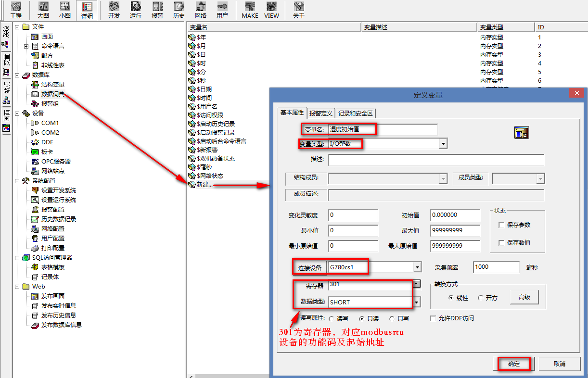Click the MAKE toolbar icon

click(250, 10)
